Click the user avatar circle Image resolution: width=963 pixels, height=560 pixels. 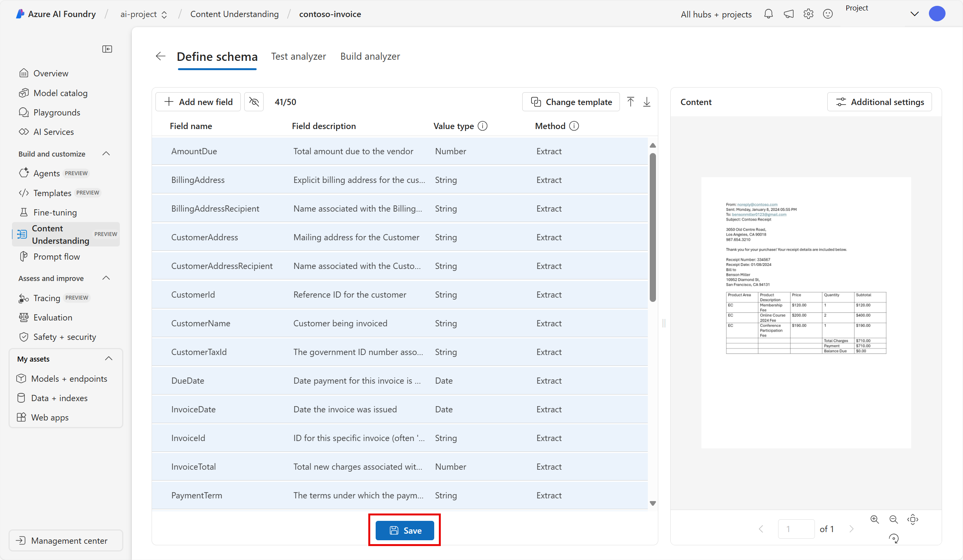[x=937, y=14]
